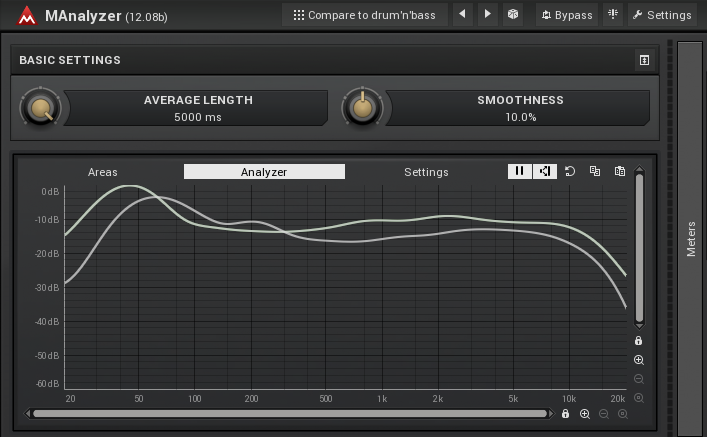
Task: Zoom in on the vertical axis
Action: tap(639, 360)
